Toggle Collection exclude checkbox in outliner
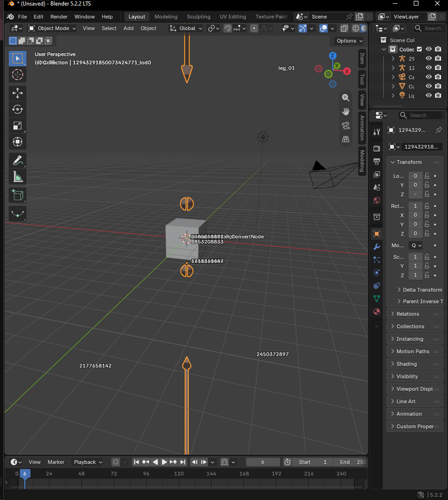This screenshot has width=448, height=500. [x=420, y=49]
